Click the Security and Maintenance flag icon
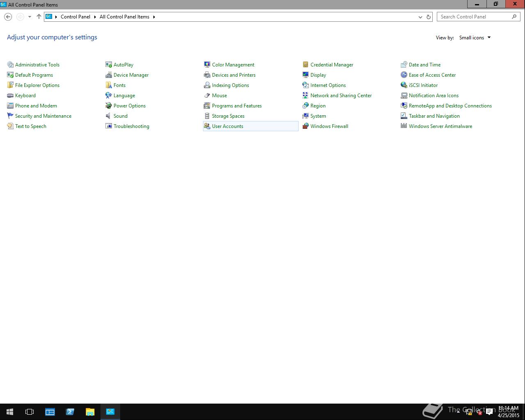Image resolution: width=525 pixels, height=420 pixels. pyautogui.click(x=10, y=116)
